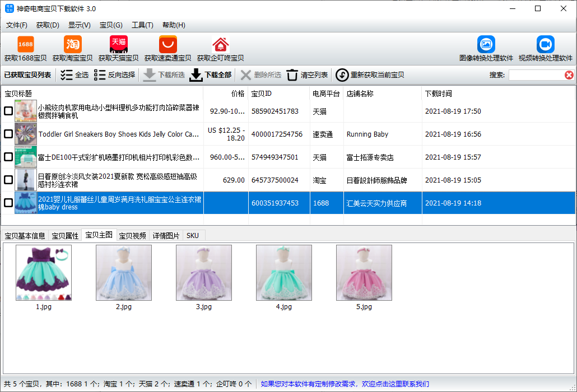The width and height of the screenshot is (577, 392).
Task: Check the box for 富士DE100 printer row
Action: tap(8, 157)
